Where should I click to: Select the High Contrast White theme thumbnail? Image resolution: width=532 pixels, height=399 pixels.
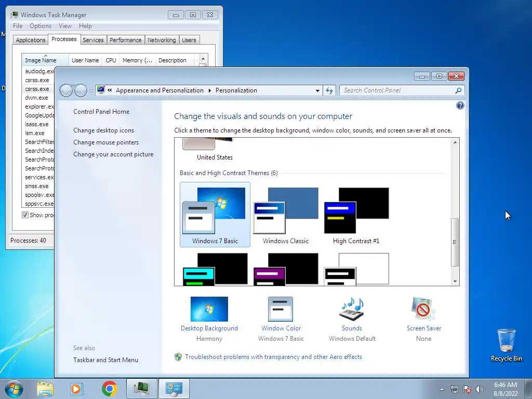tap(356, 269)
